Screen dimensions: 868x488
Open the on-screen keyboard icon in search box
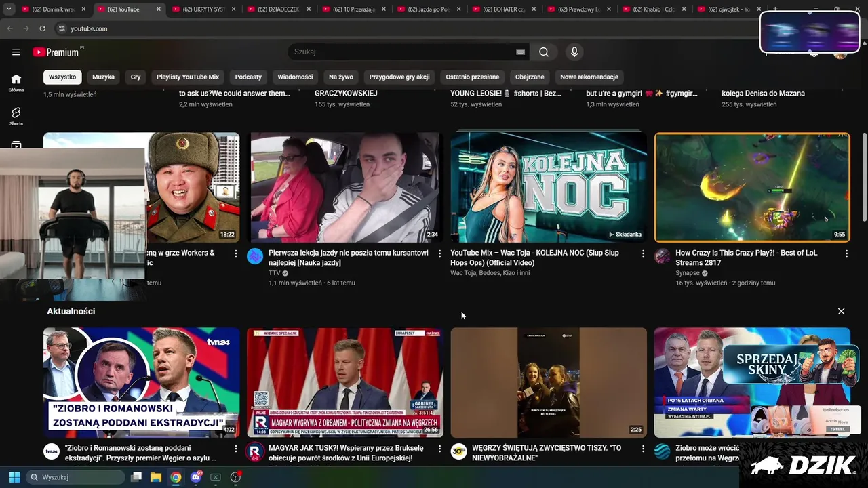520,52
